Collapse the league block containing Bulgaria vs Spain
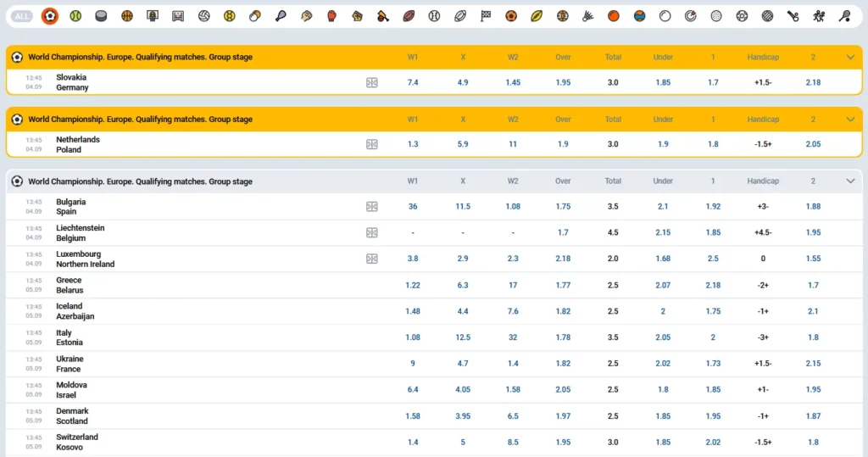 [x=850, y=181]
